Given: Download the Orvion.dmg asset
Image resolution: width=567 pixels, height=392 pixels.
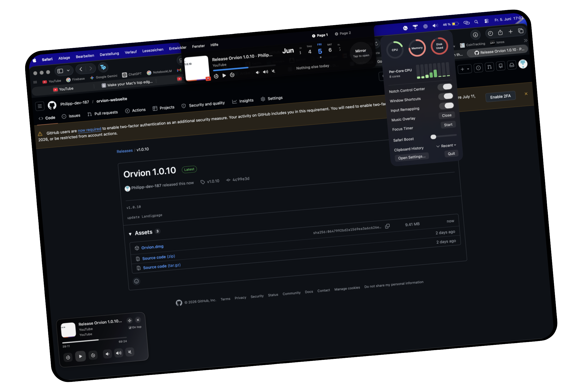Looking at the screenshot, I should [x=152, y=247].
